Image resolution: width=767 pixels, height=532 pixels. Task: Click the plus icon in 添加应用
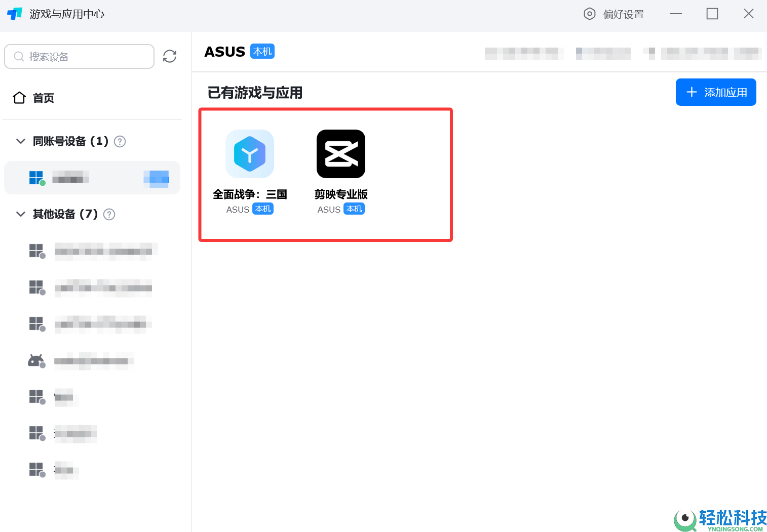tap(692, 92)
